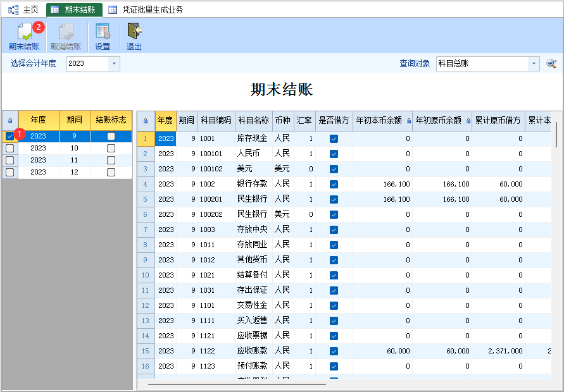This screenshot has width=564, height=392.
Task: Click lock icon in 年初本币余额 header
Action: click(x=408, y=121)
